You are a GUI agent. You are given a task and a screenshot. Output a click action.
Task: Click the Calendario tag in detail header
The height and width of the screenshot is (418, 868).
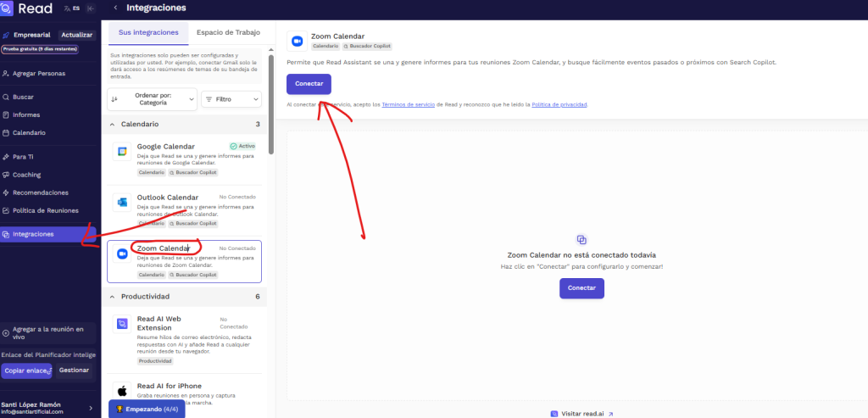coord(325,47)
